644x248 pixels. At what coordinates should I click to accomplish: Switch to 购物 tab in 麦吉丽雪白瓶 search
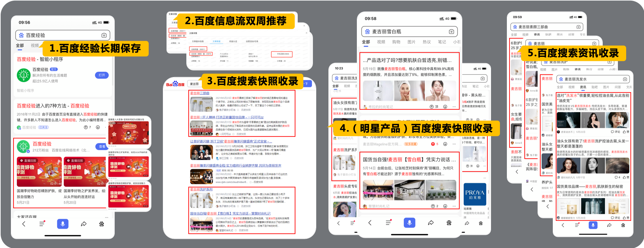click(396, 42)
